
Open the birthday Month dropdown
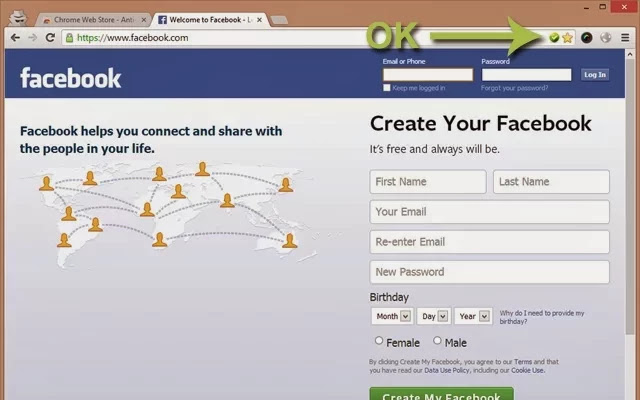click(392, 316)
